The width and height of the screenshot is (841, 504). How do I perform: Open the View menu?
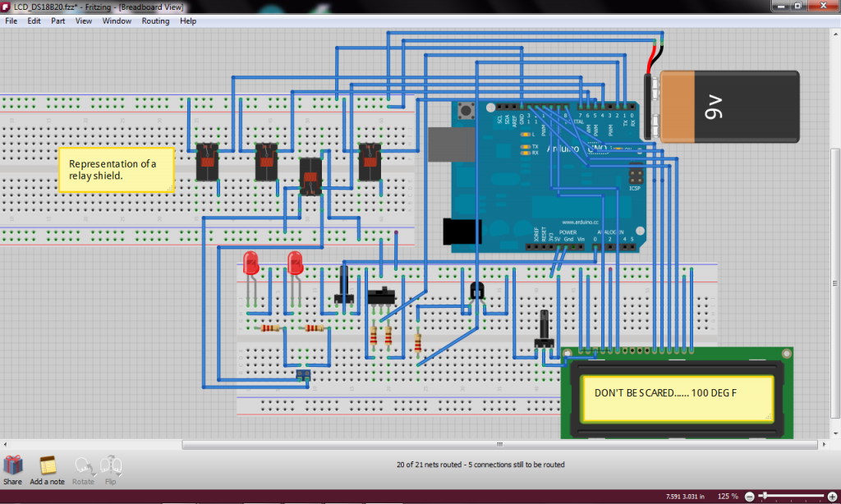point(83,21)
